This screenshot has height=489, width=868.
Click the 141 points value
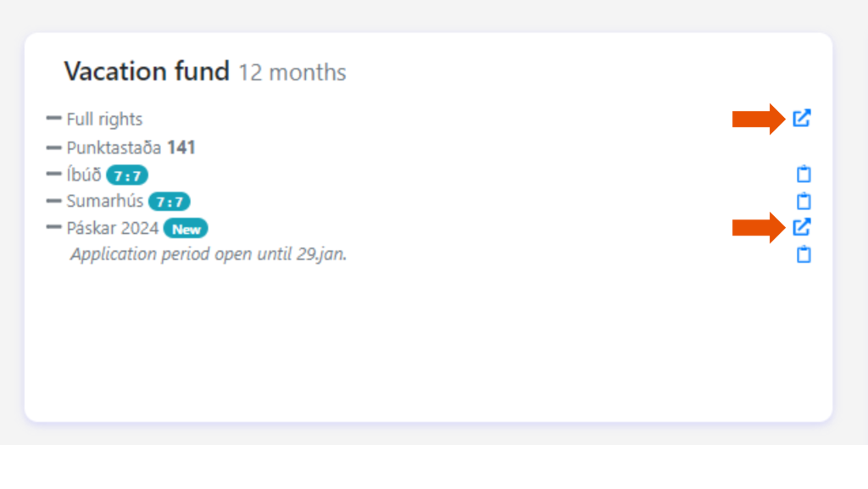[181, 147]
